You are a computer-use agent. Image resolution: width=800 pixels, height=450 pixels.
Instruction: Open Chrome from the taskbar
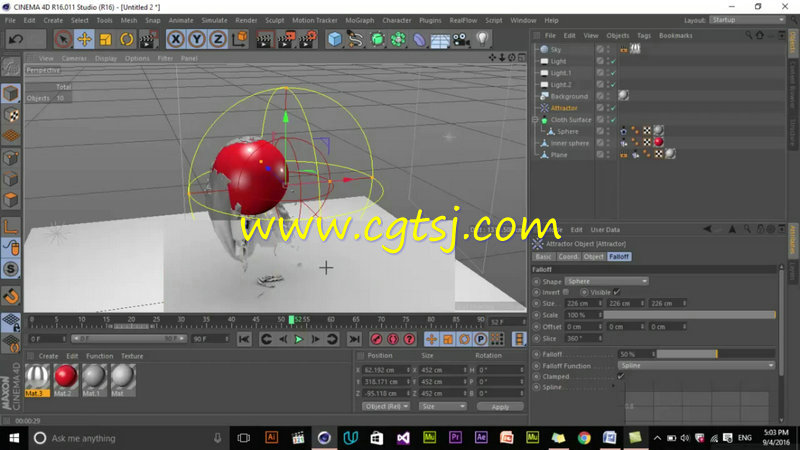point(584,438)
